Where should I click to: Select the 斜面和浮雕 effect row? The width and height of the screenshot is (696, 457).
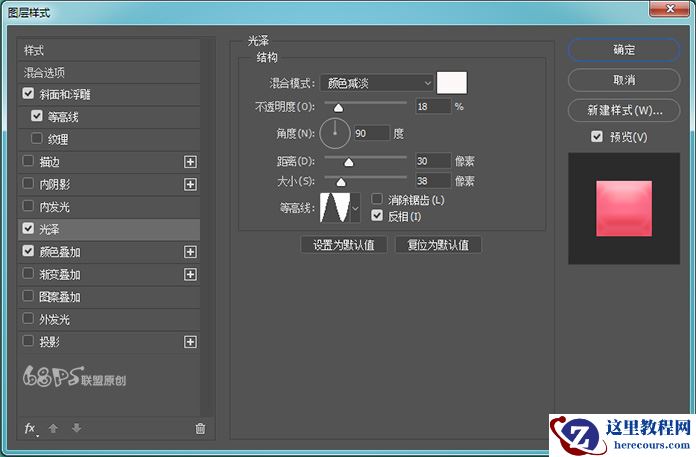(109, 95)
